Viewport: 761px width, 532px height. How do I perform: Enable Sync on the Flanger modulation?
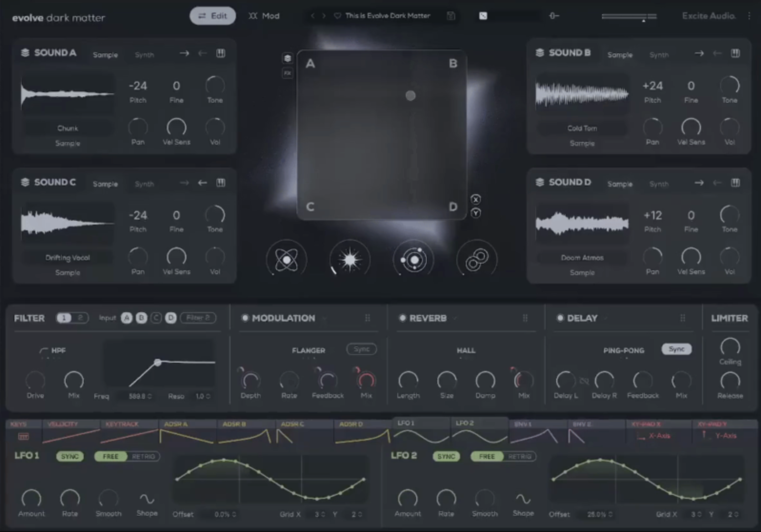(x=361, y=349)
